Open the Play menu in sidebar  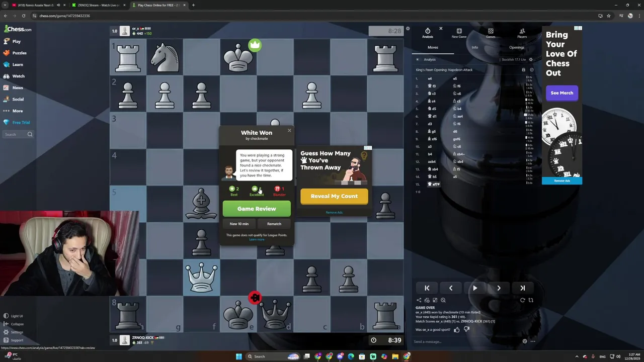(x=13, y=41)
